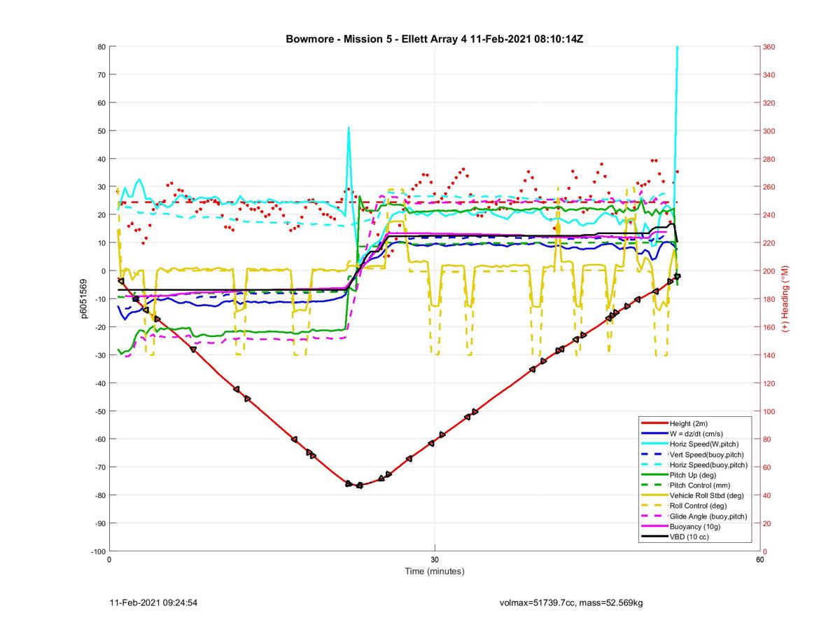Click the '(+) Heading (°M)' axis label
The width and height of the screenshot is (840, 620).
click(785, 298)
